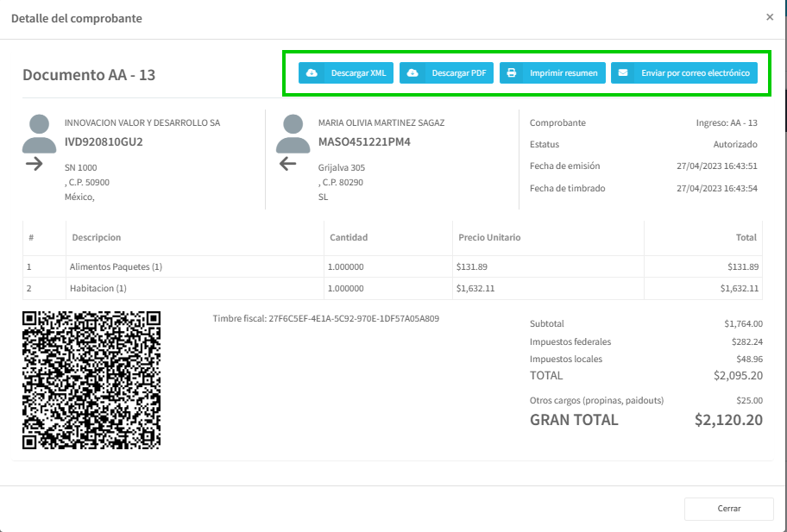Click Impuestos locales amount $48.96
The height and width of the screenshot is (532, 787).
coord(749,359)
